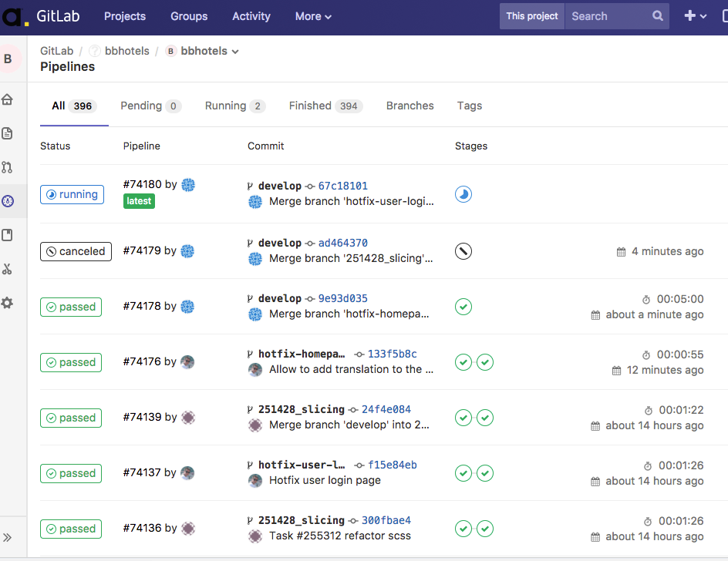Image resolution: width=728 pixels, height=561 pixels.
Task: Click the user avatar next to #74180
Action: pyautogui.click(x=188, y=185)
